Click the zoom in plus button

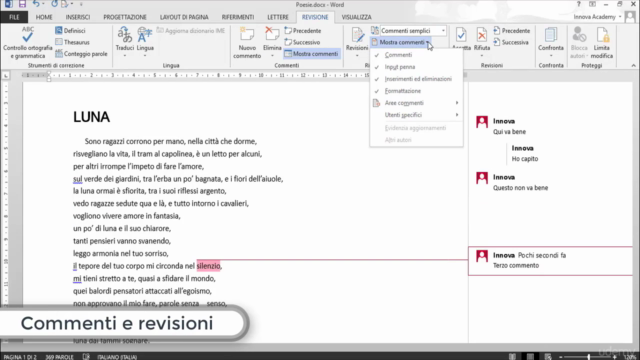(x=615, y=357)
